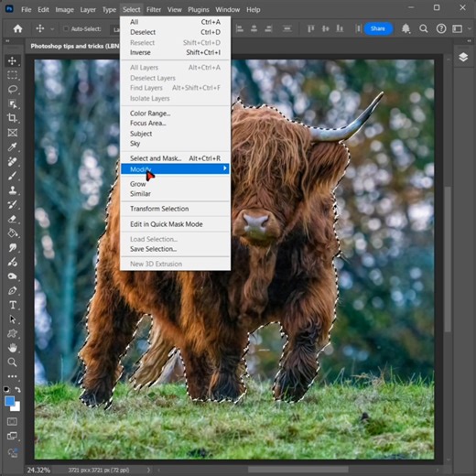Select the History Brush tool
Viewport: 476px width, 476px height.
click(12, 204)
